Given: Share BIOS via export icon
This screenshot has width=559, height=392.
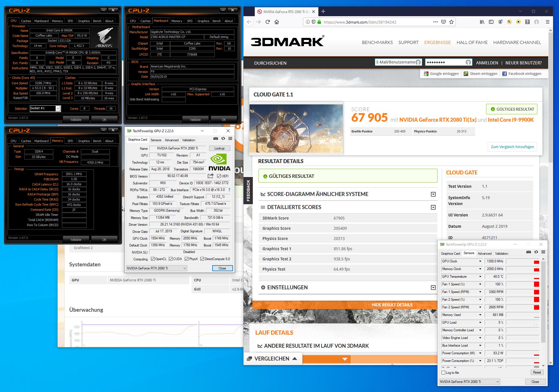Looking at the screenshot, I should (211, 176).
